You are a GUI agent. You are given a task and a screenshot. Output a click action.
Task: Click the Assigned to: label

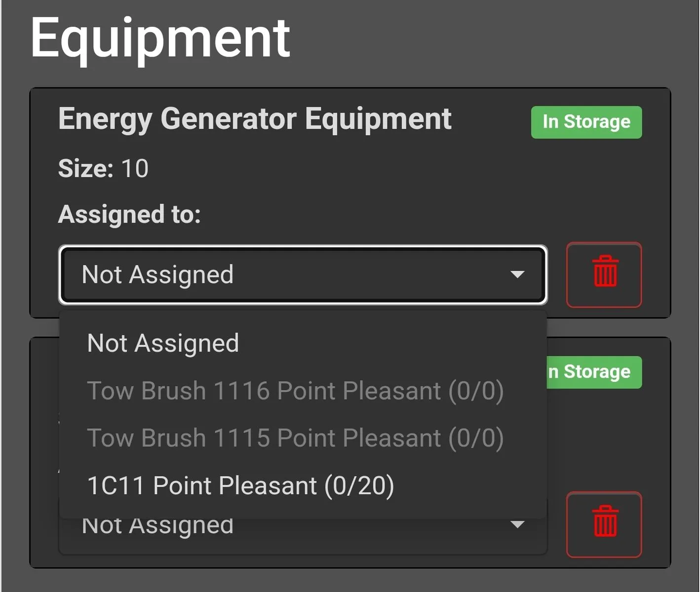[129, 215]
